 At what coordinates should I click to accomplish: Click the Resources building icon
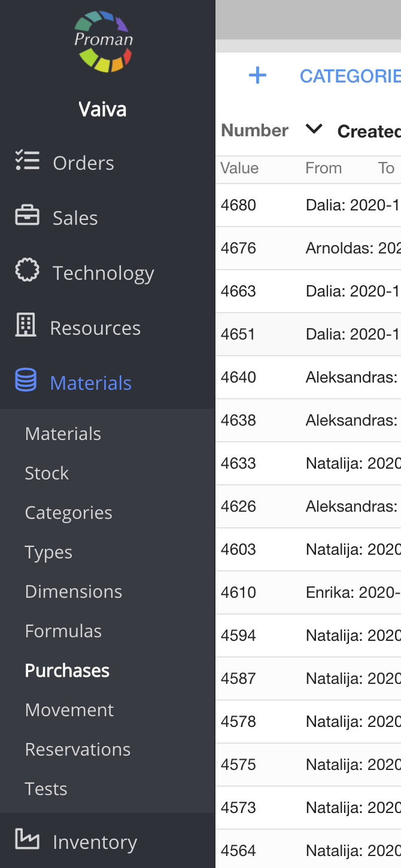(25, 326)
